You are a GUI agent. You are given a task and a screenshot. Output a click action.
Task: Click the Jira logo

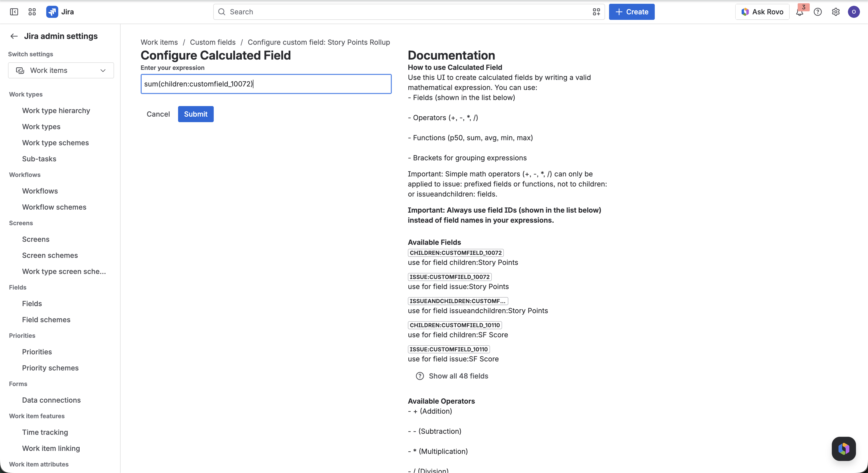(x=60, y=12)
